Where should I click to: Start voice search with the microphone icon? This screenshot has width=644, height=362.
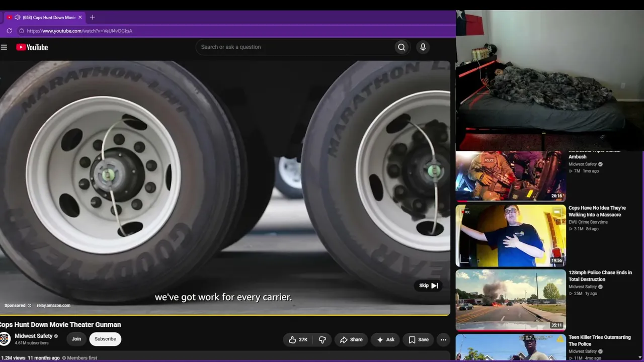(x=423, y=47)
